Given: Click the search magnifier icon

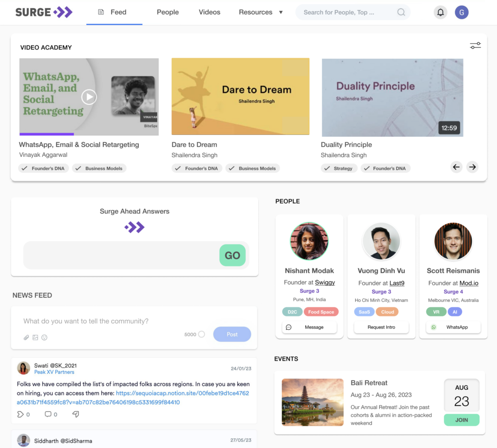Looking at the screenshot, I should click(401, 13).
